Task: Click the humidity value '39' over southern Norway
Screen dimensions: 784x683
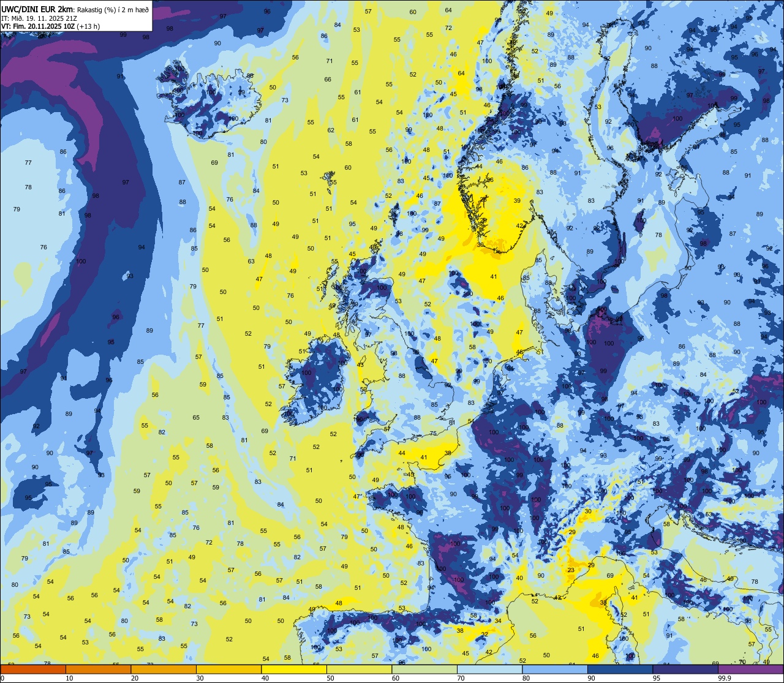Action: click(x=517, y=201)
